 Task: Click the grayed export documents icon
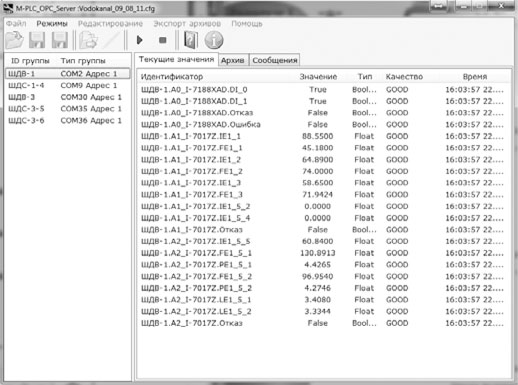click(88, 40)
